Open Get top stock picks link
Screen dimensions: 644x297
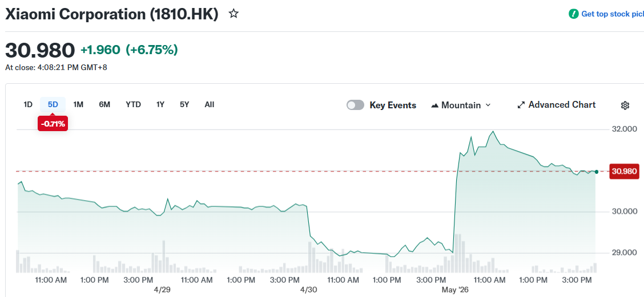[x=612, y=14]
